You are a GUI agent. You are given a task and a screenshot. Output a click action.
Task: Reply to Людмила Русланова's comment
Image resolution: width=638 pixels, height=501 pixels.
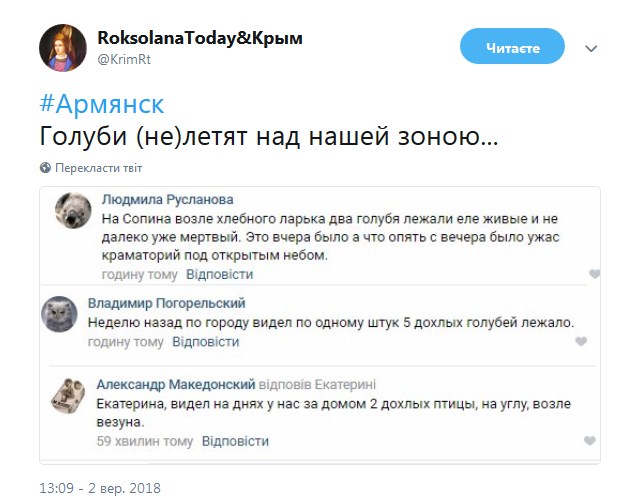coord(213,274)
